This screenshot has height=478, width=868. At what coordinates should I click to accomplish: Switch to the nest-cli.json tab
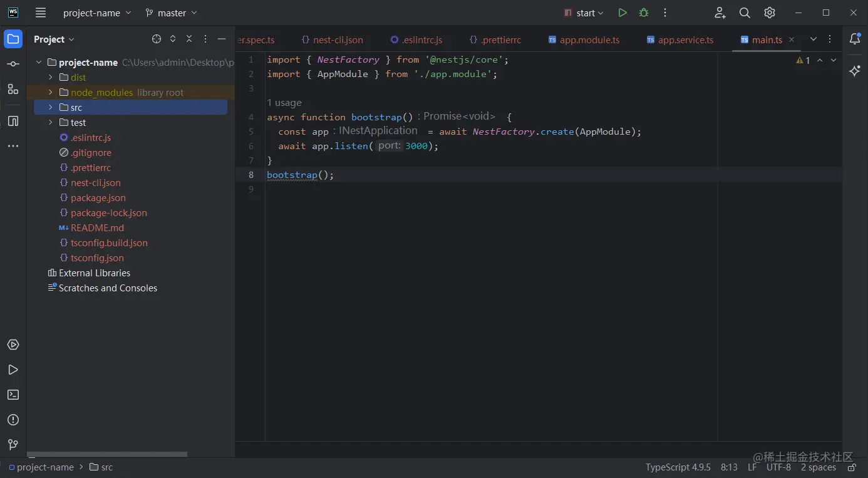[338, 39]
